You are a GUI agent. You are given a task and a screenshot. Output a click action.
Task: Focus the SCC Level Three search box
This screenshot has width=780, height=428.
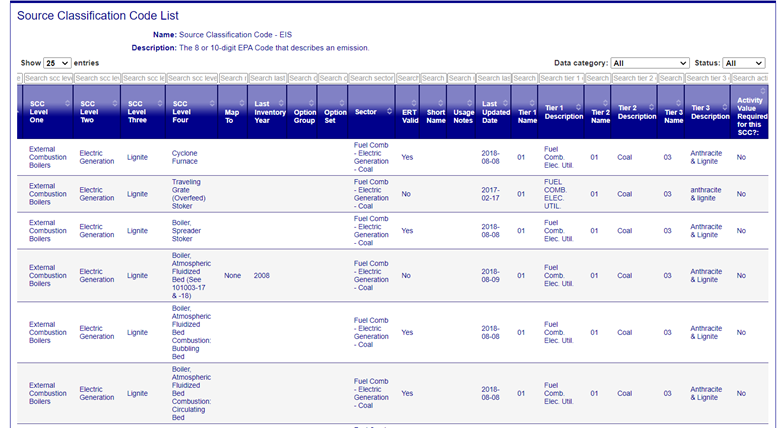point(143,78)
